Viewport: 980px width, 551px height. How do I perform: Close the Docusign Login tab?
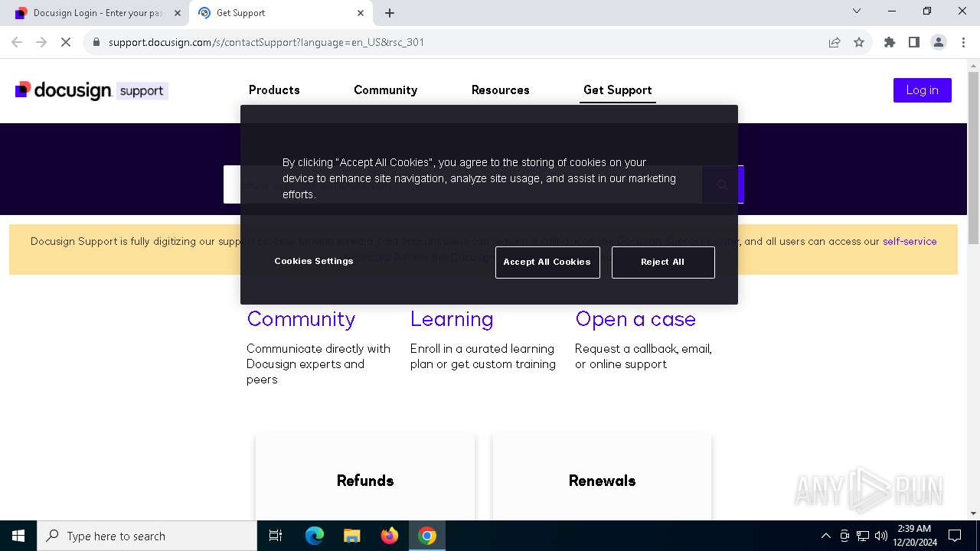point(177,13)
